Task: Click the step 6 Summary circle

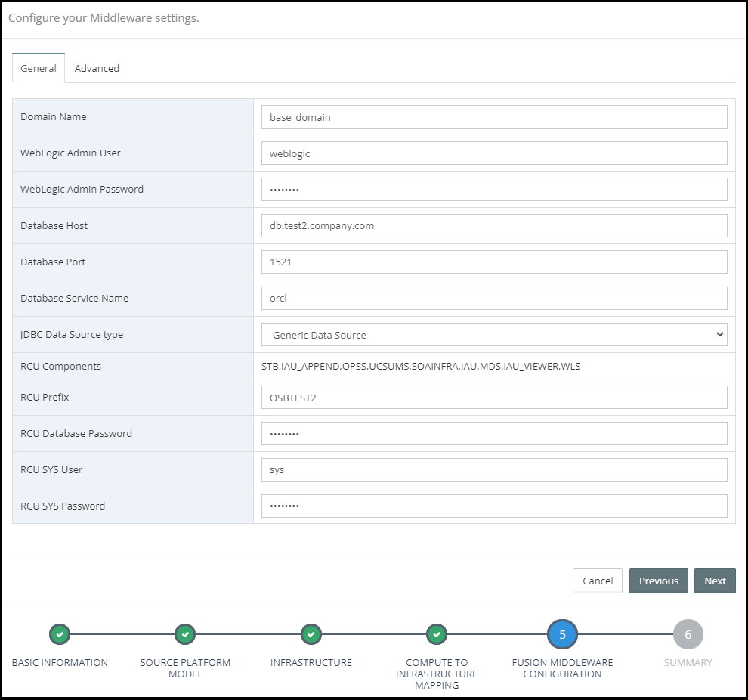Action: coord(688,634)
